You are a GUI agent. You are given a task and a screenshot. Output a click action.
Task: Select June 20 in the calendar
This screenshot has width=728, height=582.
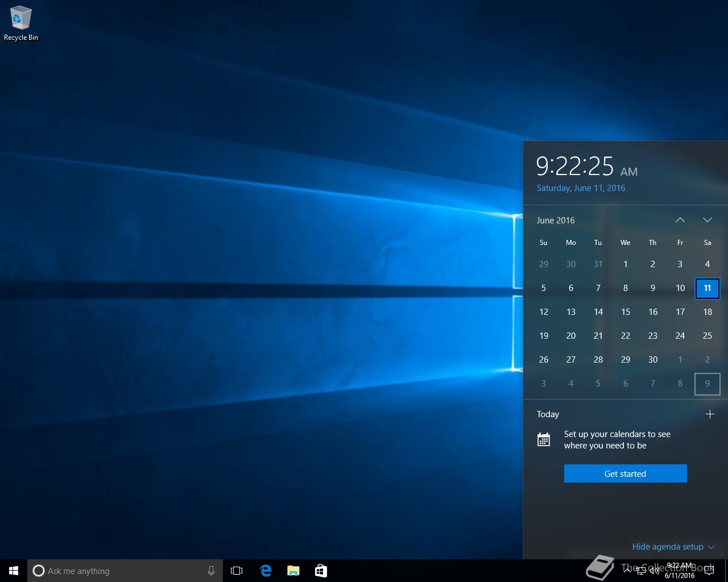(571, 336)
